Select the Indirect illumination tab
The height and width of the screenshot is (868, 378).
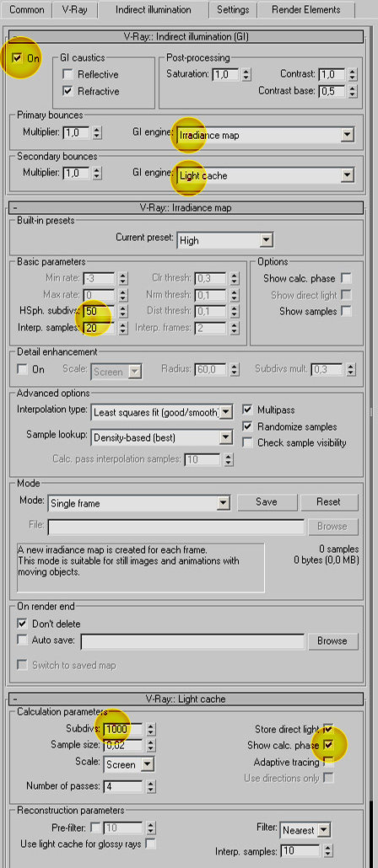point(153,9)
